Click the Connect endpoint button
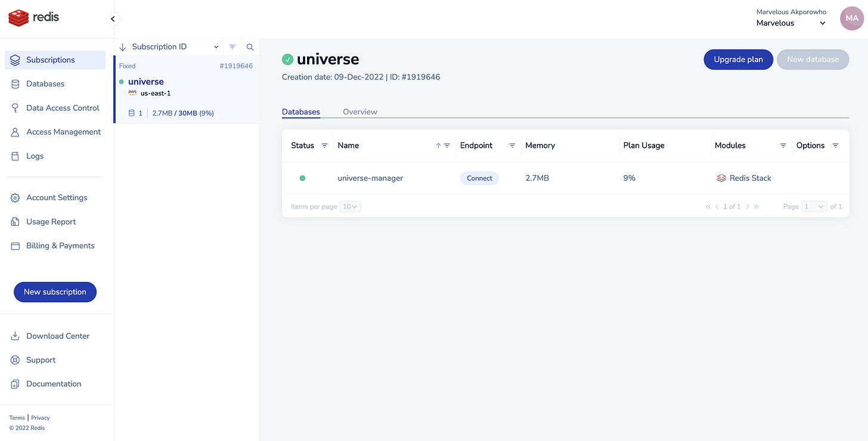Image resolution: width=868 pixels, height=441 pixels. click(x=479, y=178)
